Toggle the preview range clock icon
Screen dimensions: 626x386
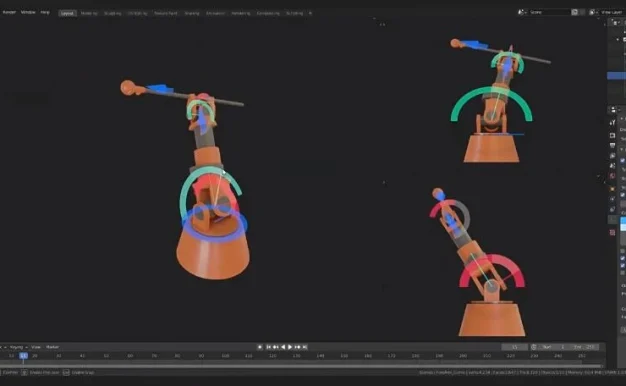pyautogui.click(x=534, y=347)
